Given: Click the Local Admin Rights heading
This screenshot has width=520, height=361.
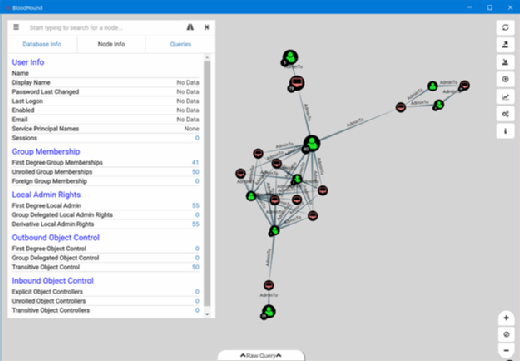Looking at the screenshot, I should (x=46, y=195).
